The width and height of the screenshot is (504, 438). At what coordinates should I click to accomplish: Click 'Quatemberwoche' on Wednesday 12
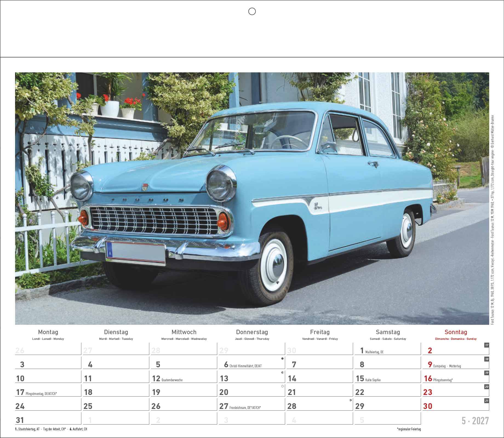click(x=172, y=380)
